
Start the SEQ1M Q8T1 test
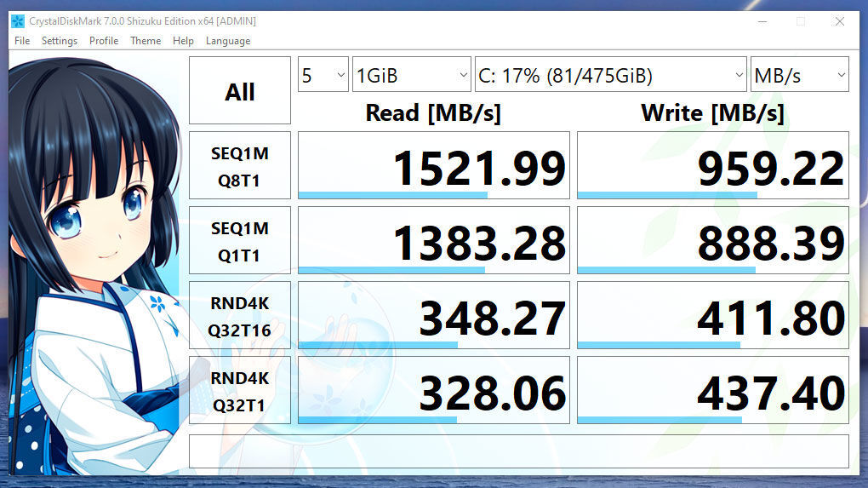240,165
